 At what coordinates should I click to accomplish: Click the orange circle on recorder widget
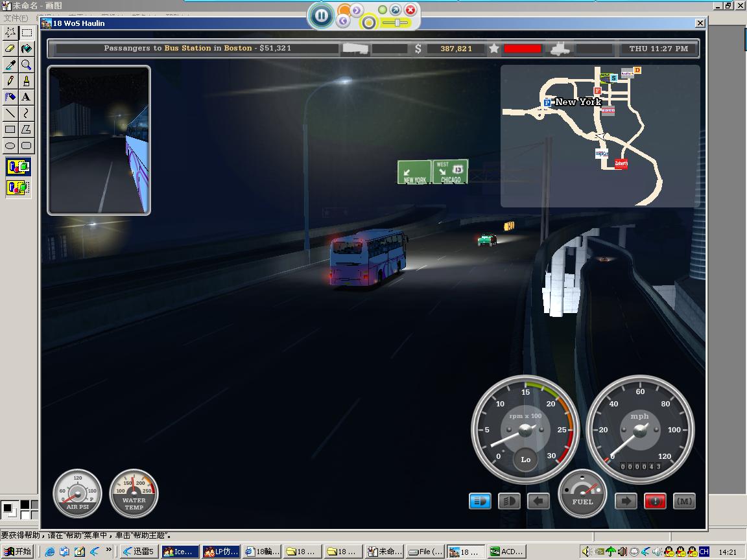(343, 9)
